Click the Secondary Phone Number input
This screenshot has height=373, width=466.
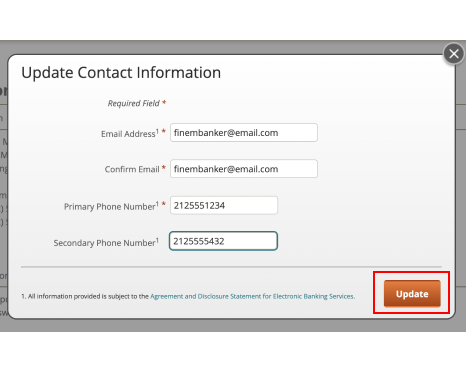click(223, 241)
